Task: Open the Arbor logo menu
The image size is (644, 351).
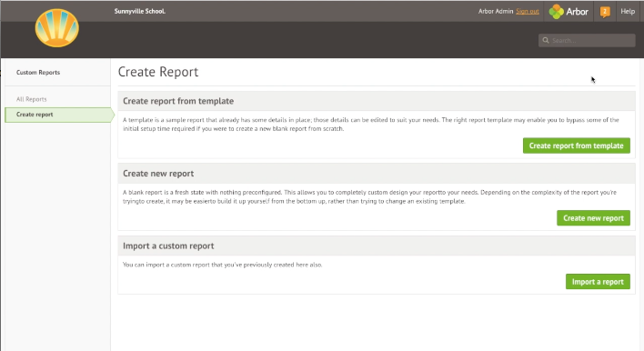Action: [569, 12]
